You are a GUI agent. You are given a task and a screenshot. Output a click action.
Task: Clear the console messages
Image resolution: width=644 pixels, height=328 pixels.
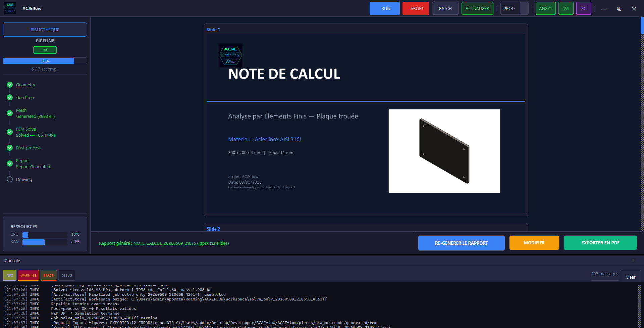pyautogui.click(x=631, y=277)
